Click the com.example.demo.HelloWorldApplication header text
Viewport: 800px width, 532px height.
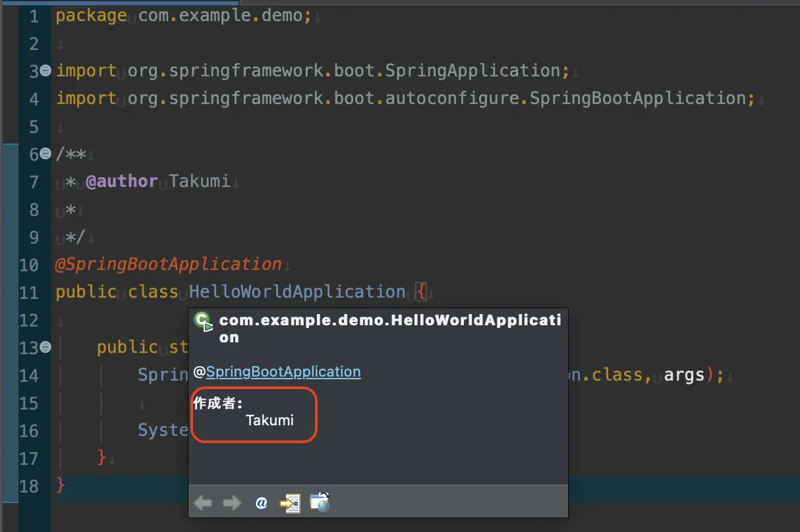pos(389,321)
